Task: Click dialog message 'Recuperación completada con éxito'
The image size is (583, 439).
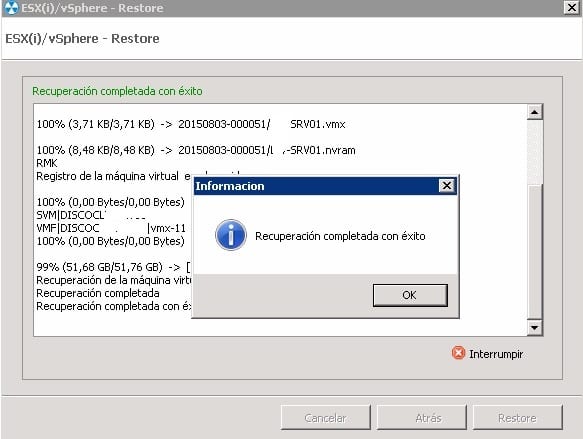Action: tap(340, 236)
